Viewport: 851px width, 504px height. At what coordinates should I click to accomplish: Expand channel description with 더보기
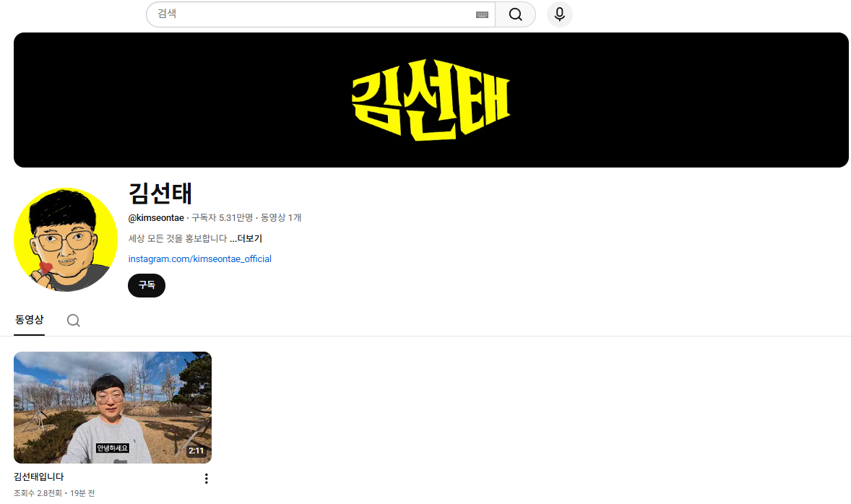tap(246, 238)
